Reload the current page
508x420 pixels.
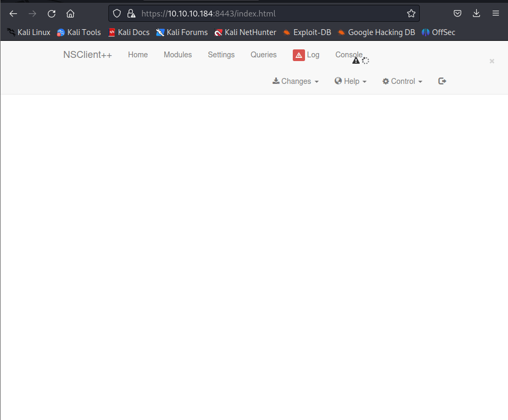(x=52, y=14)
